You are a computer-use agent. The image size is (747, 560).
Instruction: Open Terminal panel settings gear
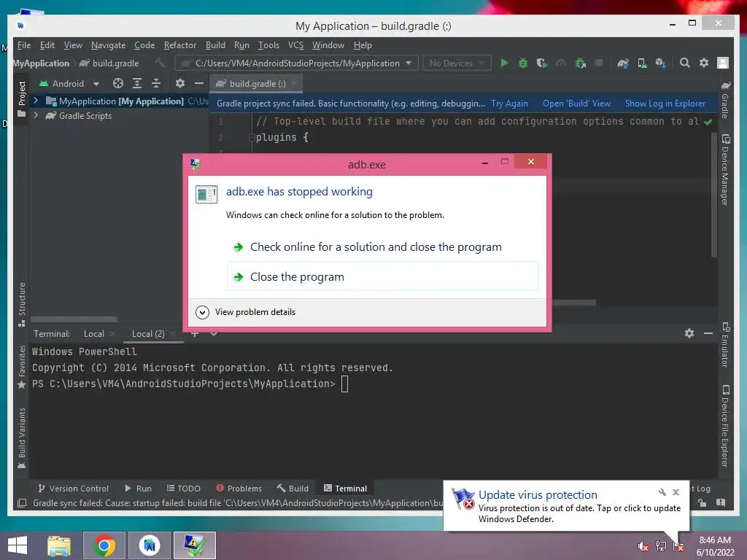(689, 333)
